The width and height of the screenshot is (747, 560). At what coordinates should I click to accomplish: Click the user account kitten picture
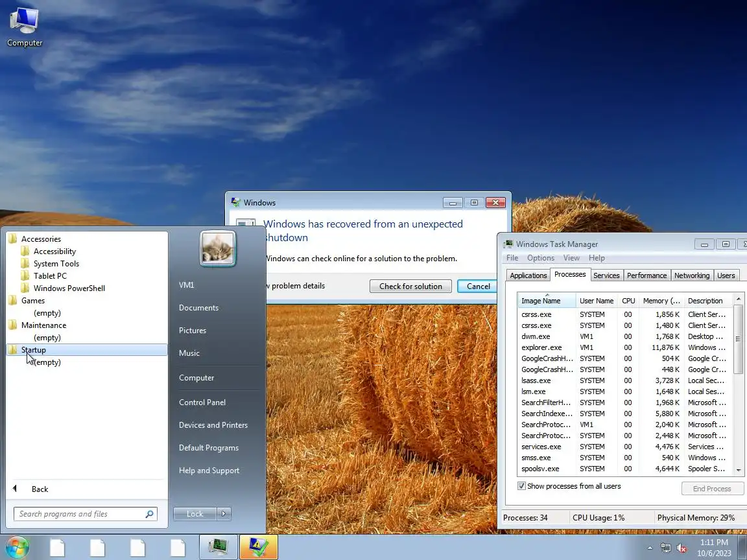click(x=218, y=249)
